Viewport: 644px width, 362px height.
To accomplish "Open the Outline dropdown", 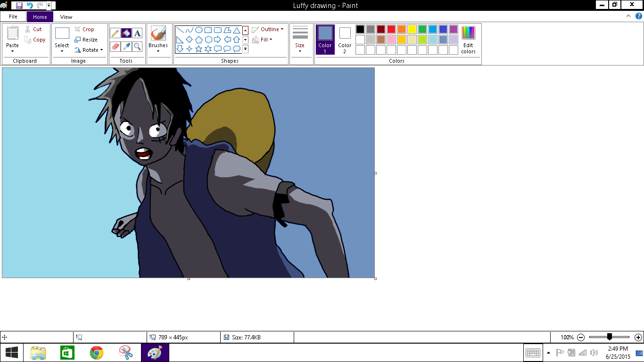I will coord(268,29).
